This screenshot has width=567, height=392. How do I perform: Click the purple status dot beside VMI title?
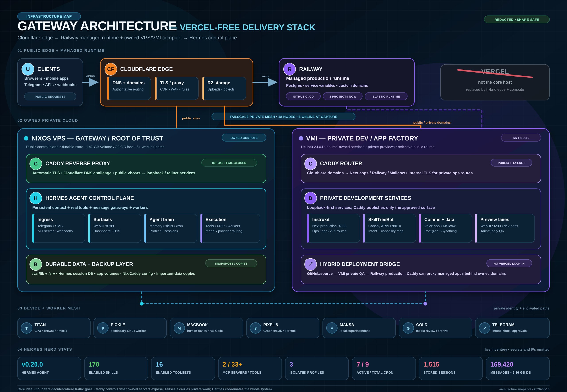click(x=301, y=138)
